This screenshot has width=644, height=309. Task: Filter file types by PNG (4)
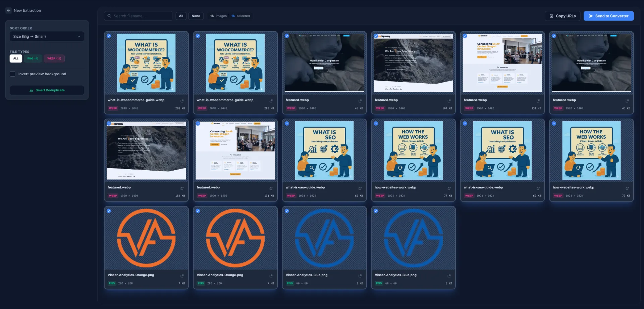[x=33, y=58]
